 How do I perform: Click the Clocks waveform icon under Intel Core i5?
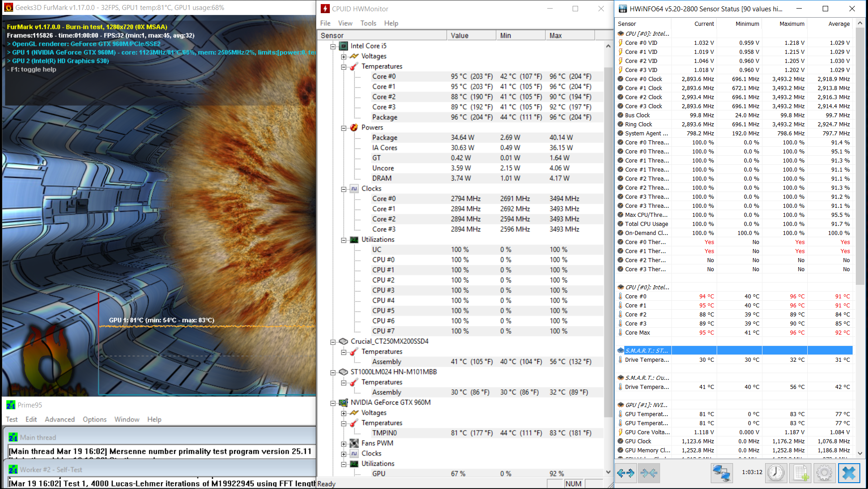click(x=354, y=188)
